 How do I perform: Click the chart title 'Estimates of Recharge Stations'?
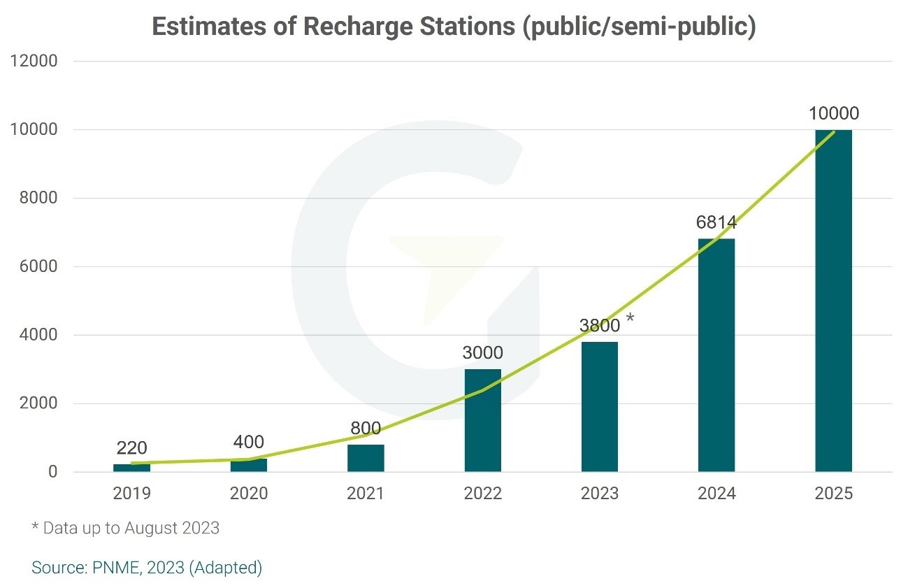[x=454, y=27]
